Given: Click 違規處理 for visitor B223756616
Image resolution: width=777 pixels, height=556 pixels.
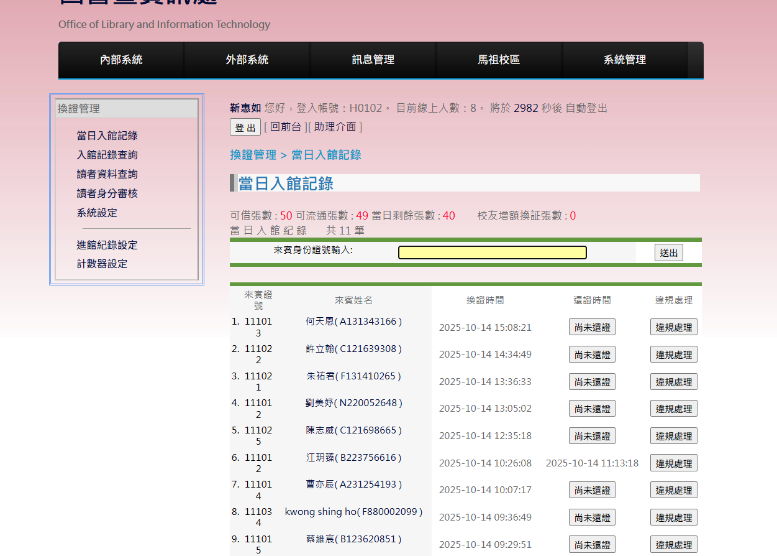Looking at the screenshot, I should pyautogui.click(x=673, y=463).
